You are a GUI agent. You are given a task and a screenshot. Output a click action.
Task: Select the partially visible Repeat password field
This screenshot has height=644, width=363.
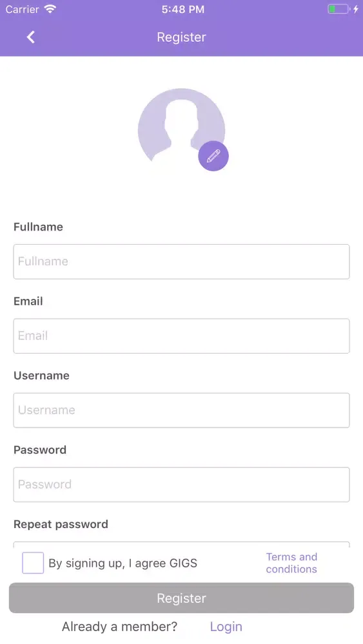point(181,544)
